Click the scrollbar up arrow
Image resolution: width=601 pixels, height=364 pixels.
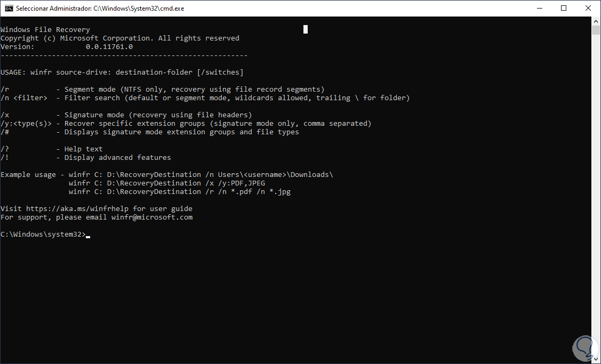point(596,20)
